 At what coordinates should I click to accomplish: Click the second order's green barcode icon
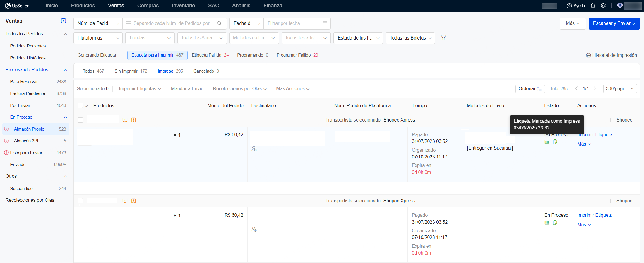(547, 223)
